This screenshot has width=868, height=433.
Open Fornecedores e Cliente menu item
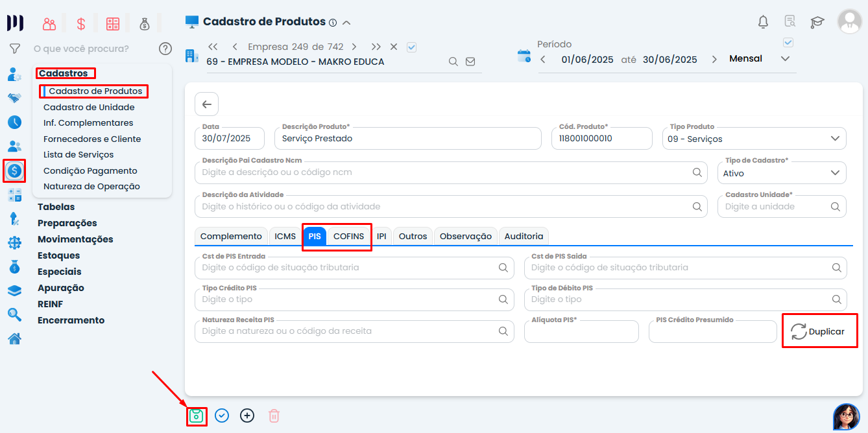tap(92, 139)
